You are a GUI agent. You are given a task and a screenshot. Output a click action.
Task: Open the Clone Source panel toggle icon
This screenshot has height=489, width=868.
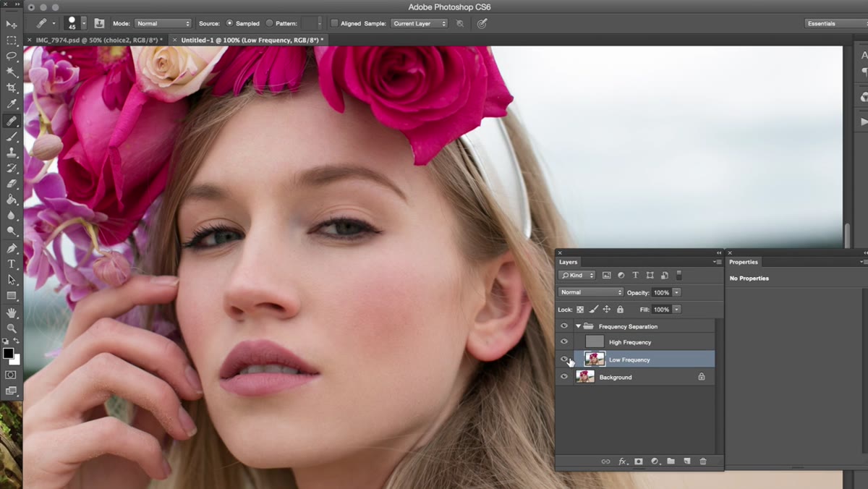pyautogui.click(x=99, y=23)
